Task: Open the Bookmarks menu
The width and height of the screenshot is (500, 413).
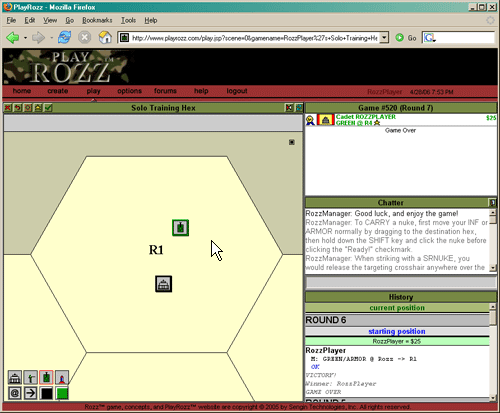Action: point(97,20)
